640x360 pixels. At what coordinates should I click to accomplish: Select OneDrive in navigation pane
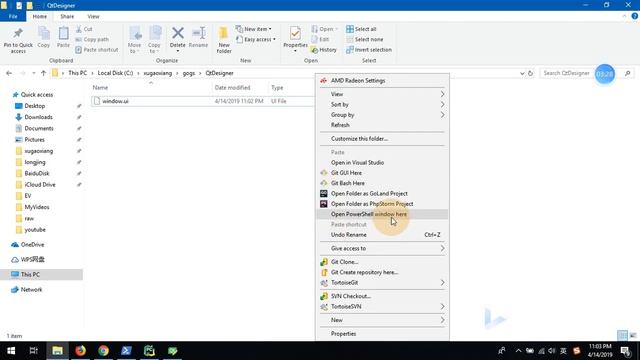(x=32, y=244)
